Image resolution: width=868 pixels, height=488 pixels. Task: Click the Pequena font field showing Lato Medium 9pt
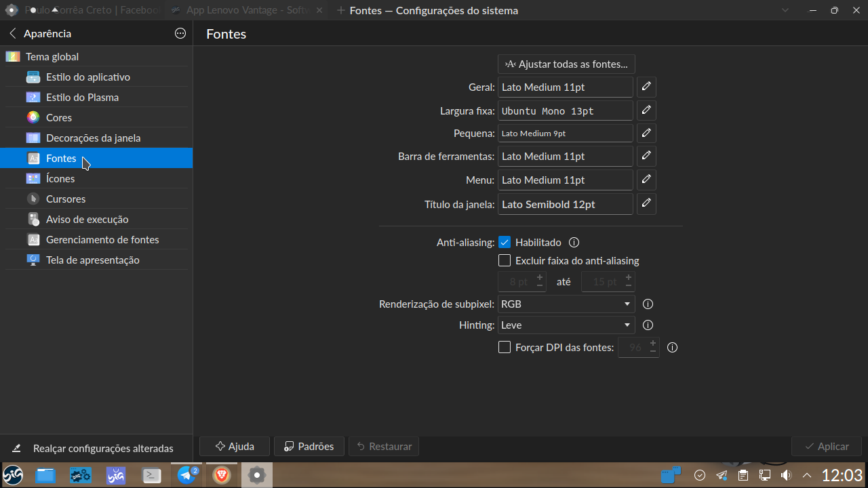click(565, 133)
